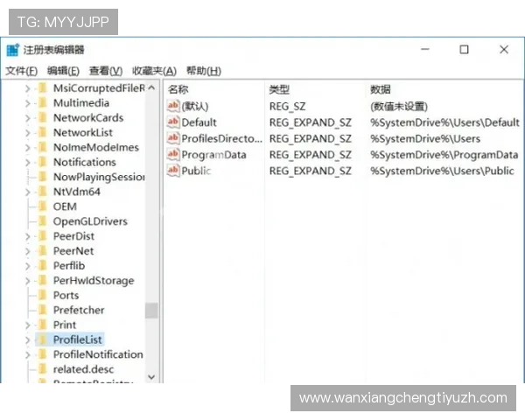
Task: Select the ProgramData value name
Action: point(214,155)
